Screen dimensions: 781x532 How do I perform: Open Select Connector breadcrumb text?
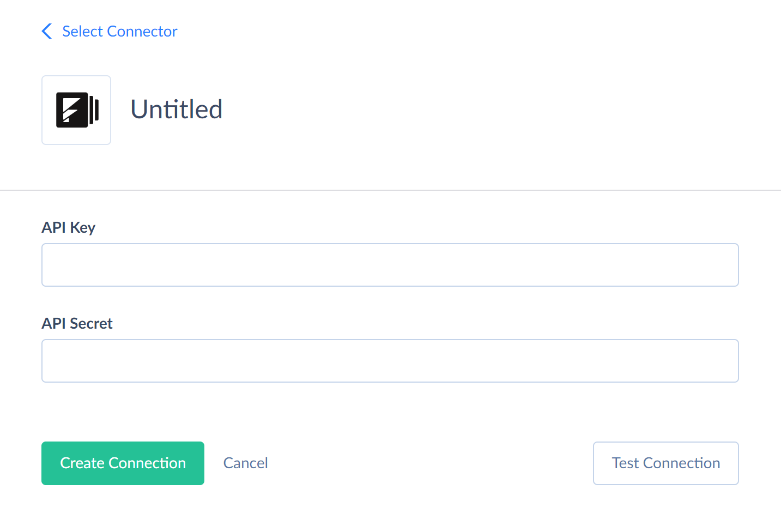[120, 31]
